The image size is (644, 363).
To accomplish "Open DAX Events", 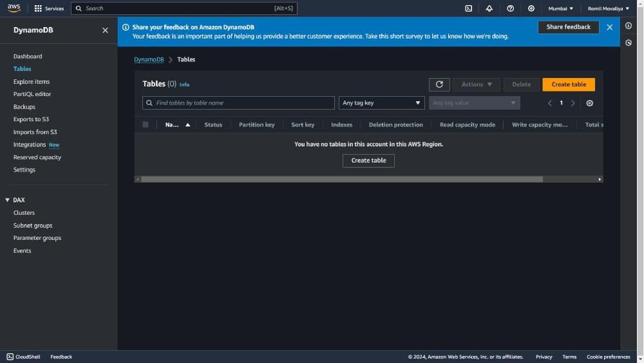I will [x=22, y=250].
